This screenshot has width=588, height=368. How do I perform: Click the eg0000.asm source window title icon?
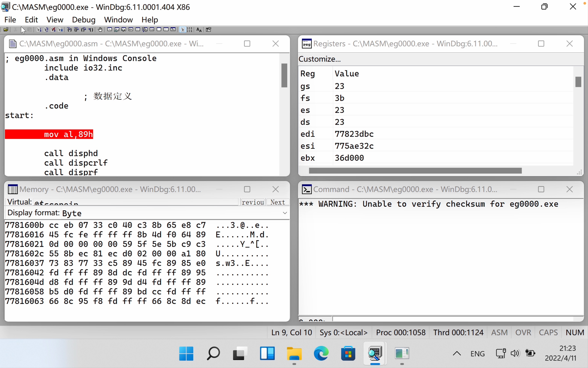pyautogui.click(x=13, y=44)
